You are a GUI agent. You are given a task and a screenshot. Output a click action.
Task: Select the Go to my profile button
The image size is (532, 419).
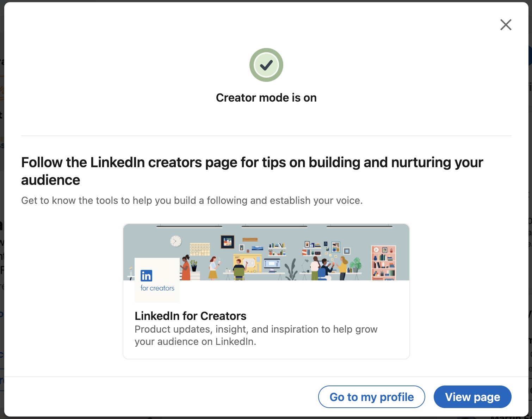pos(372,397)
